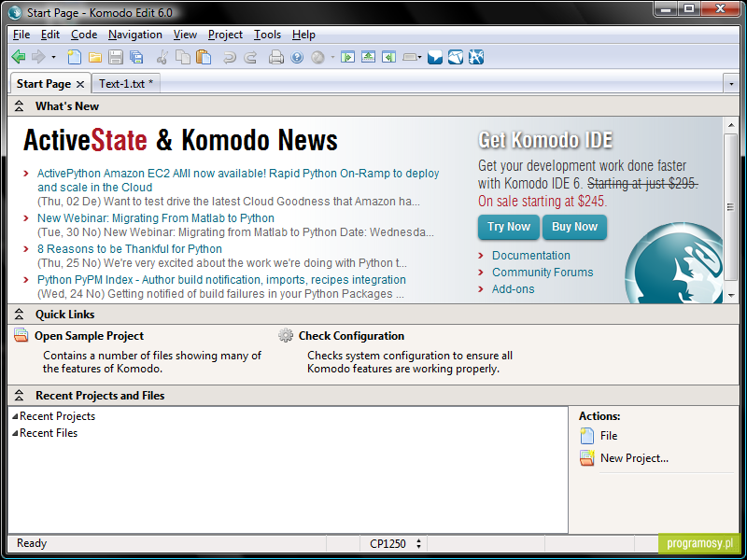Collapse the What's New section
The width and height of the screenshot is (747, 560).
(19, 106)
